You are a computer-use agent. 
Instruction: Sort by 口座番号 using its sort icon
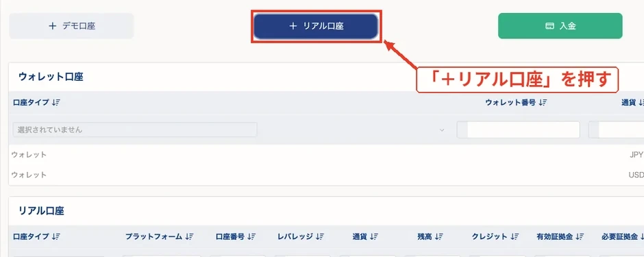click(x=252, y=236)
